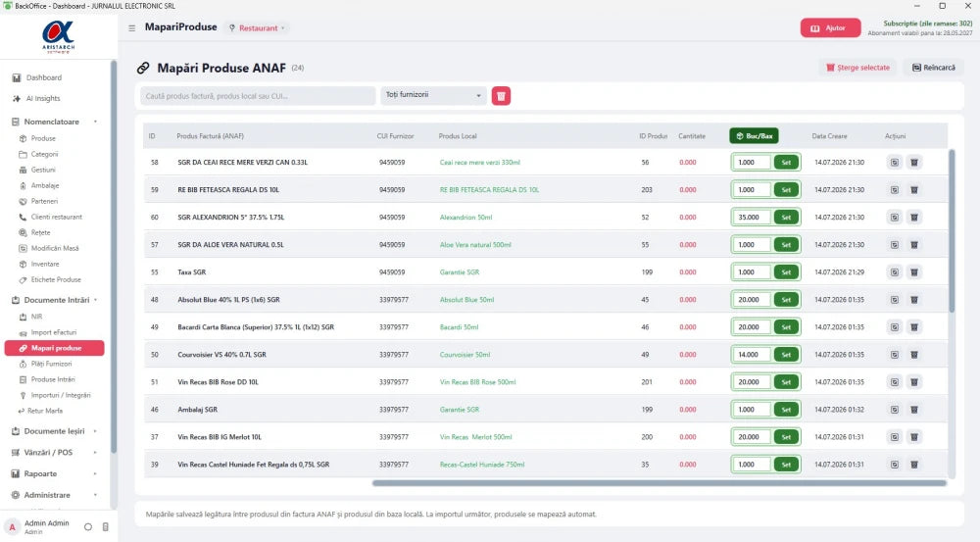
Task: Click the Ajutor help button
Action: [x=830, y=28]
